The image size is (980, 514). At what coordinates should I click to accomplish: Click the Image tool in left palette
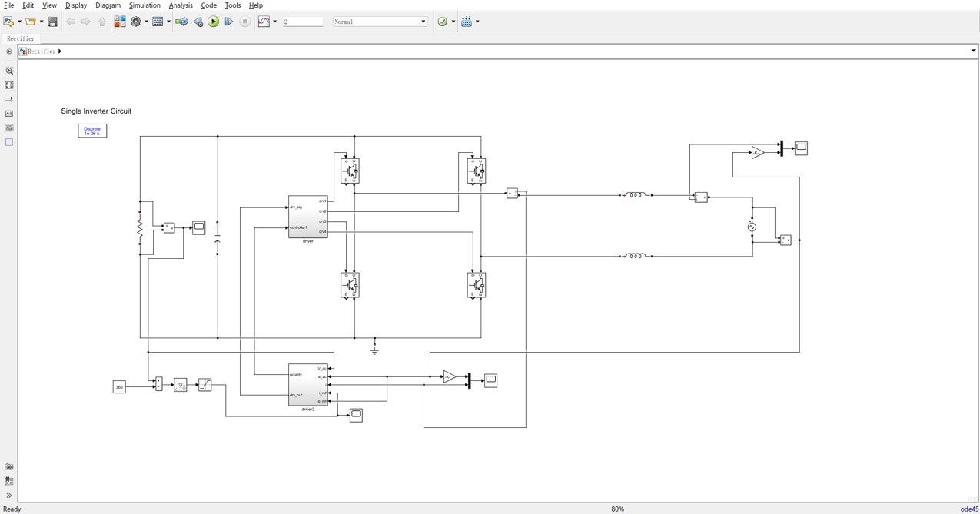point(9,128)
